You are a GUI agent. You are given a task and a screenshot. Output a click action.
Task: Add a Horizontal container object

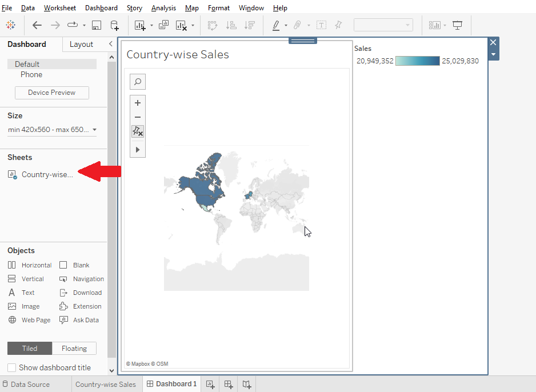tap(30, 265)
